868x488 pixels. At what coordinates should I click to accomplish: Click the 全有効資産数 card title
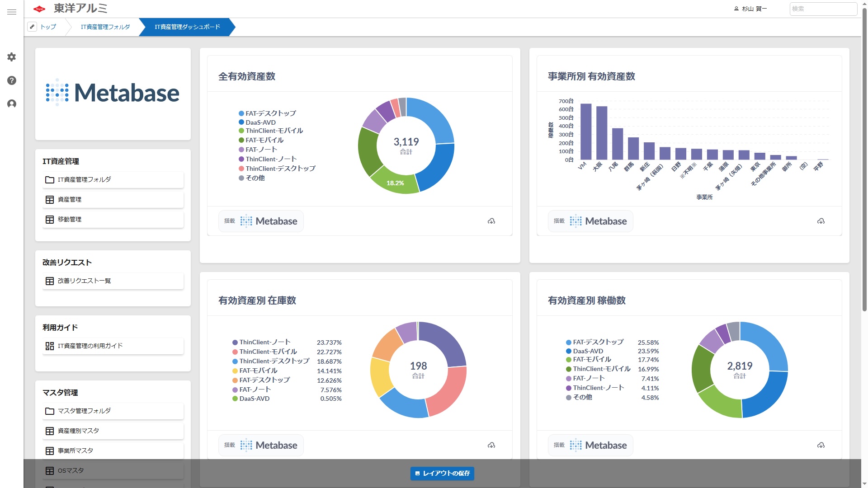click(x=247, y=76)
